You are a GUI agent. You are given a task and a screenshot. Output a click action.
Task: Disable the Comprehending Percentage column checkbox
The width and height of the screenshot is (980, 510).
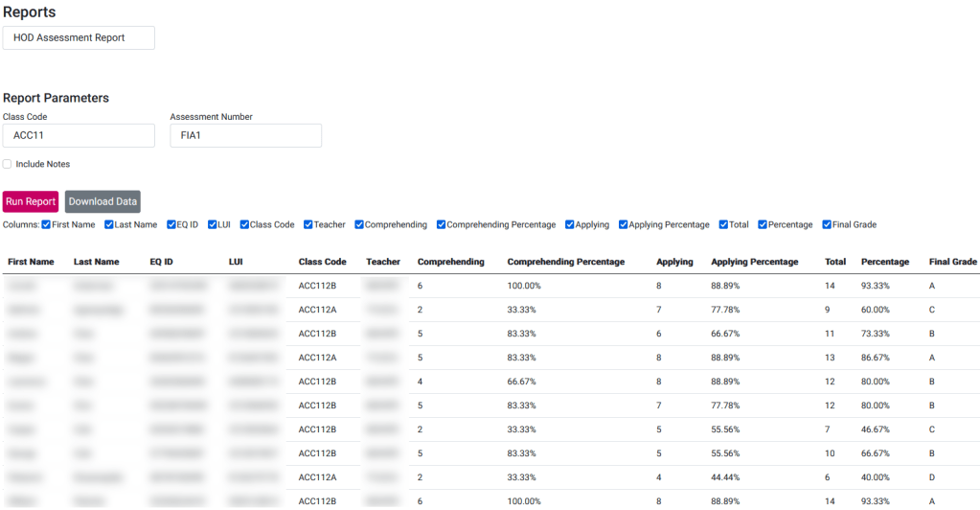(x=442, y=225)
